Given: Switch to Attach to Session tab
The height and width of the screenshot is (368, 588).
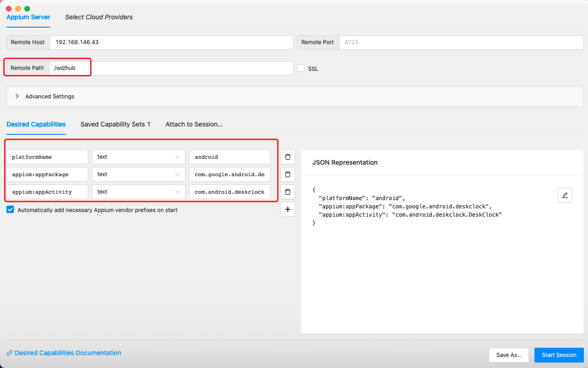Looking at the screenshot, I should click(194, 124).
